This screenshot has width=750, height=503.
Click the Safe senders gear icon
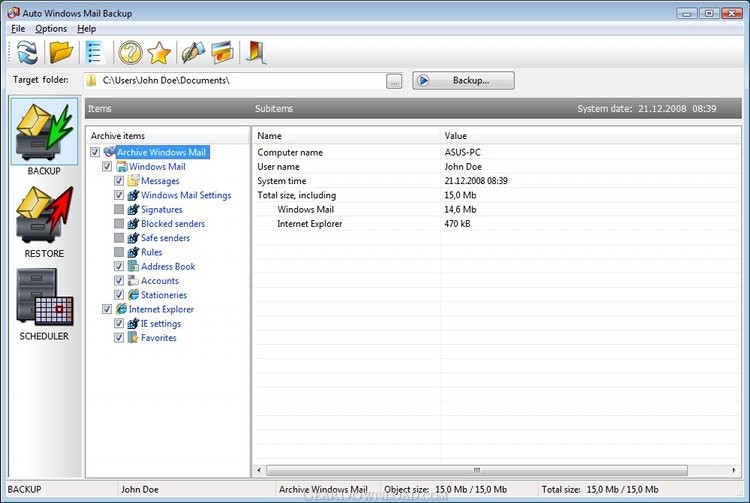pyautogui.click(x=133, y=238)
